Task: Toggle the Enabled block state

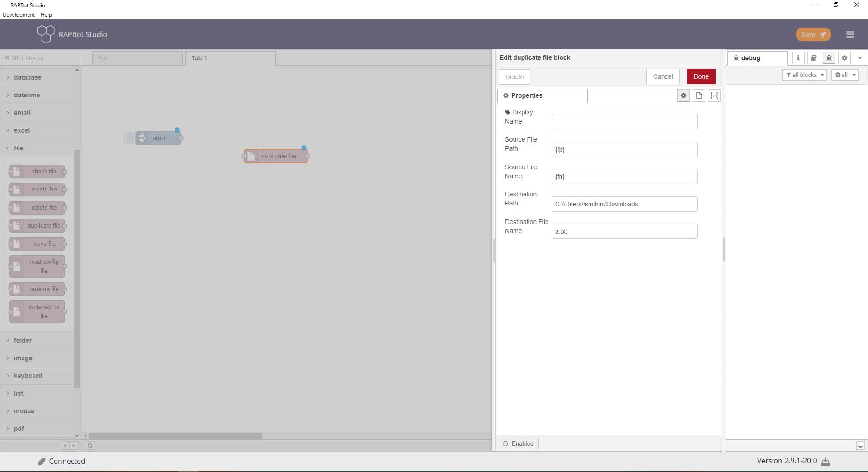Action: (x=518, y=444)
